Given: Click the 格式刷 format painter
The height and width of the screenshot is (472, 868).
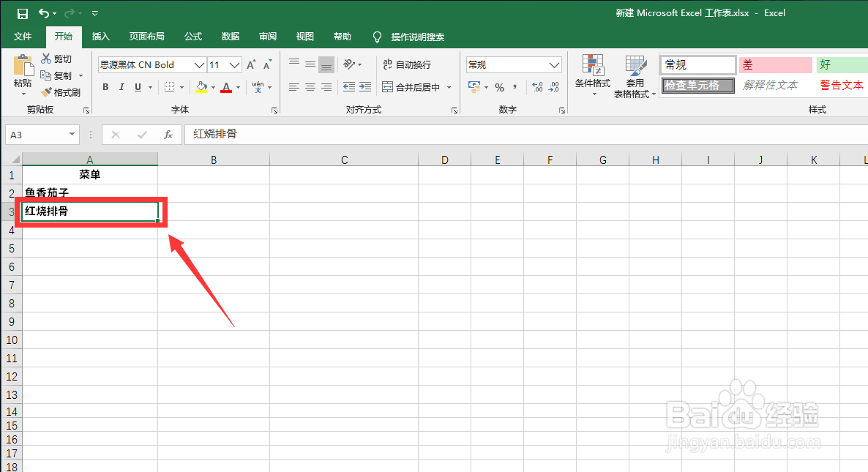Looking at the screenshot, I should point(61,92).
